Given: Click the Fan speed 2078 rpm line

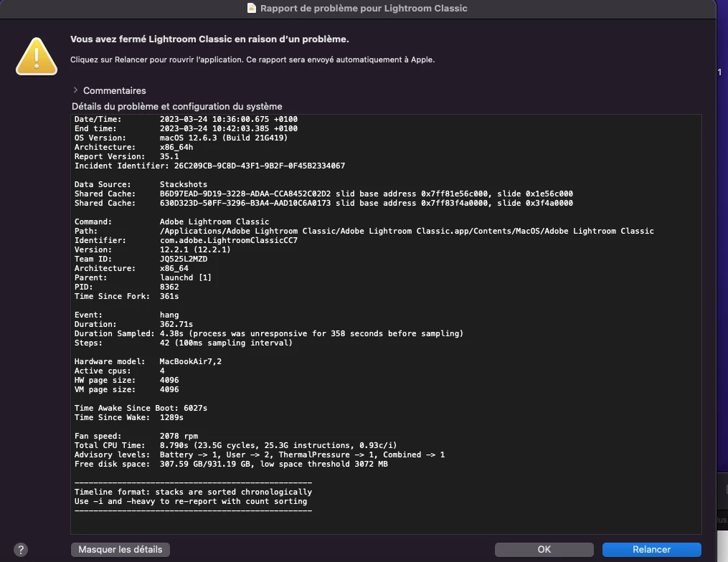Looking at the screenshot, I should point(136,436).
